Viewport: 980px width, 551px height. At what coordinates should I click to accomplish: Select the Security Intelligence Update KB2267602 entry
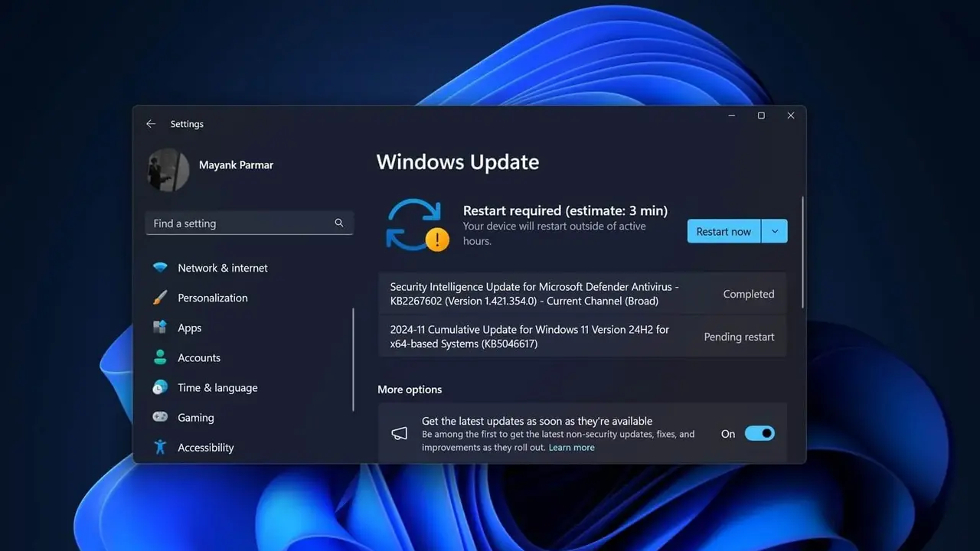[x=582, y=294]
